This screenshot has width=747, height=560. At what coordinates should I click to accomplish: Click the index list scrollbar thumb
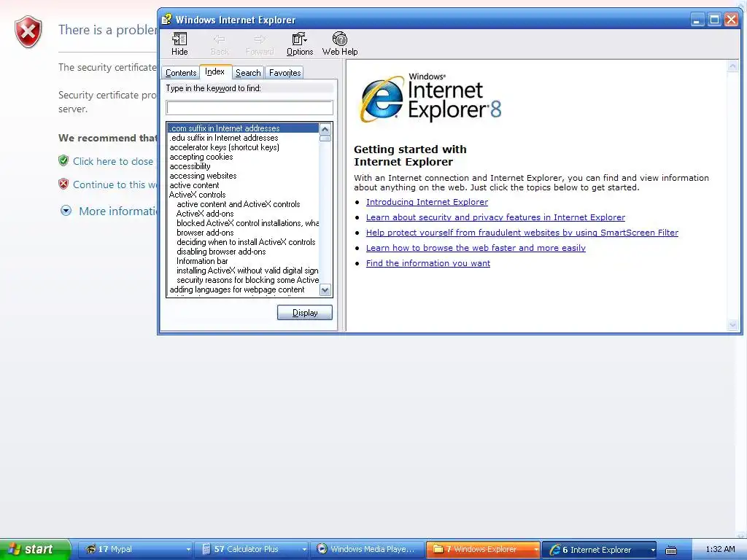click(325, 138)
